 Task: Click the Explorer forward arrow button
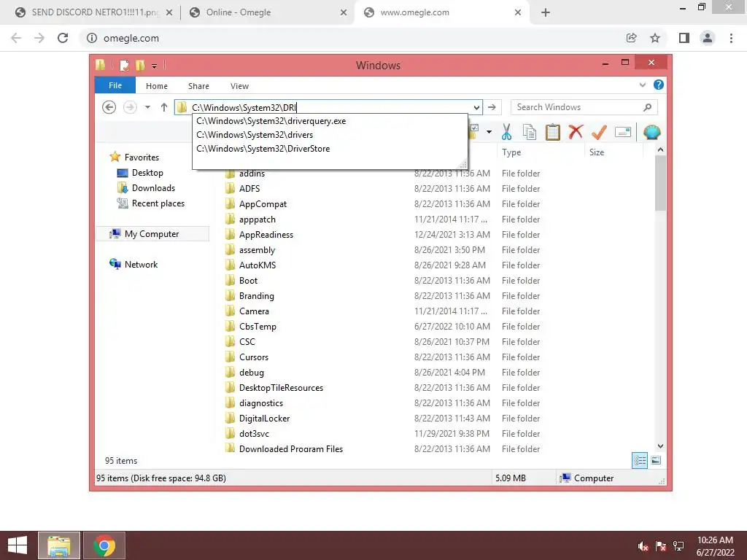130,107
